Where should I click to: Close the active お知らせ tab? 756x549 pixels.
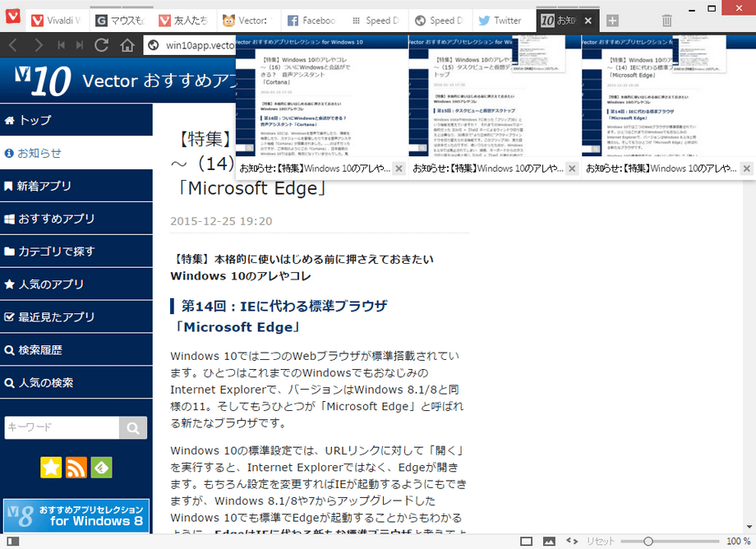click(x=588, y=21)
